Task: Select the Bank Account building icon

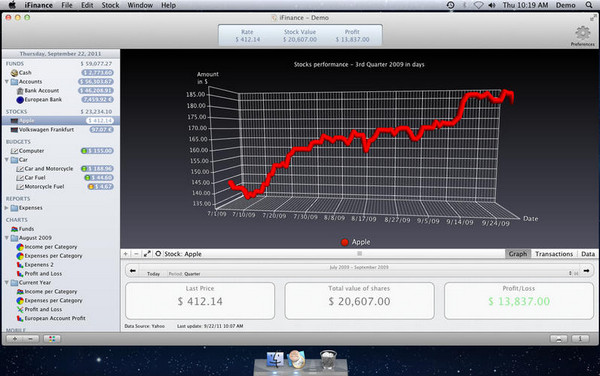Action: coord(20,91)
